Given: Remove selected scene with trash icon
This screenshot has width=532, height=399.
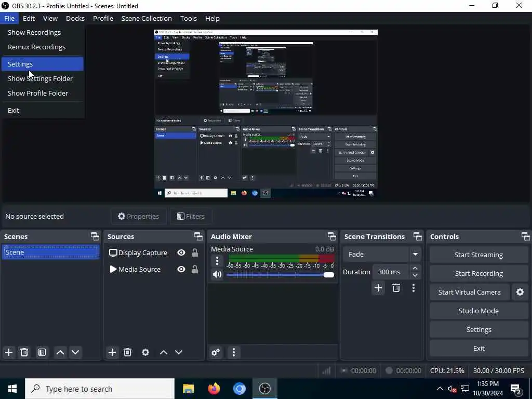Looking at the screenshot, I should tap(24, 352).
